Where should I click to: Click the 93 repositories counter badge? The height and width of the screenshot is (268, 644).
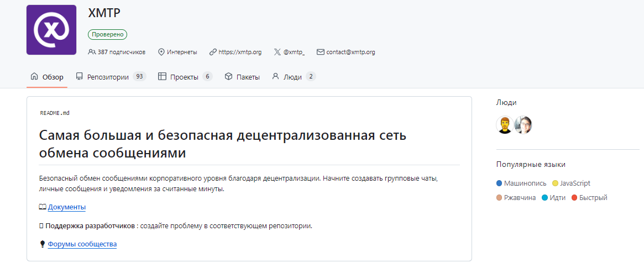[140, 77]
